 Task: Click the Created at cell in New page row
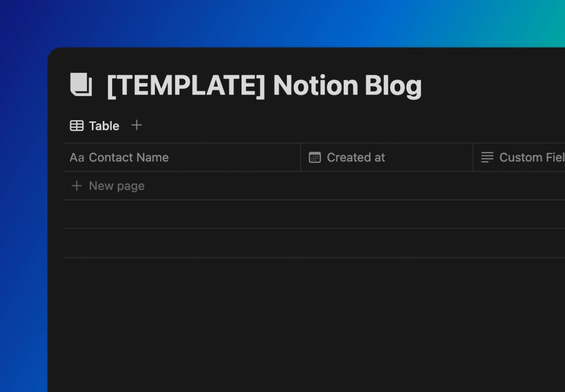387,186
